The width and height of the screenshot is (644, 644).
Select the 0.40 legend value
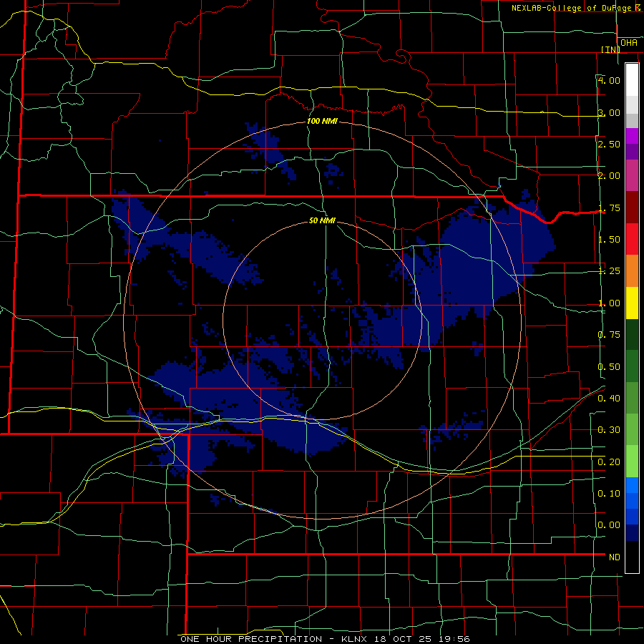pyautogui.click(x=609, y=399)
